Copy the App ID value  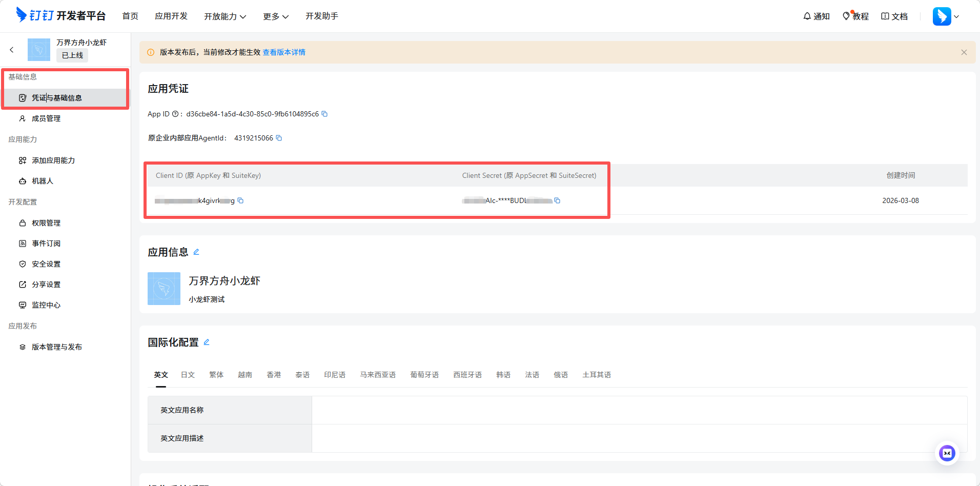[324, 114]
